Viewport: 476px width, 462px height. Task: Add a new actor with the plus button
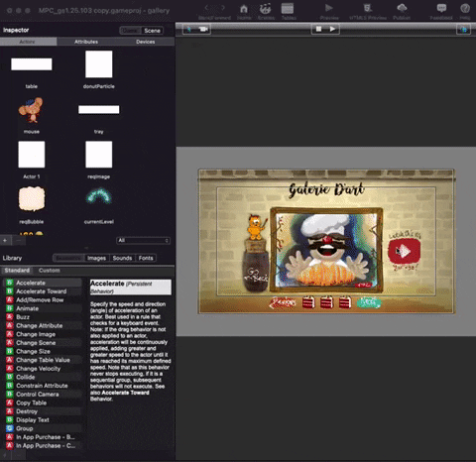[x=5, y=240]
